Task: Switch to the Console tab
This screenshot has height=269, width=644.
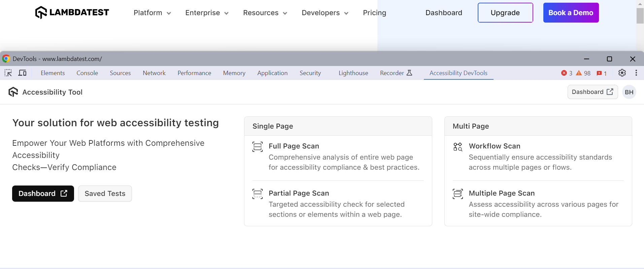Action: (x=87, y=73)
